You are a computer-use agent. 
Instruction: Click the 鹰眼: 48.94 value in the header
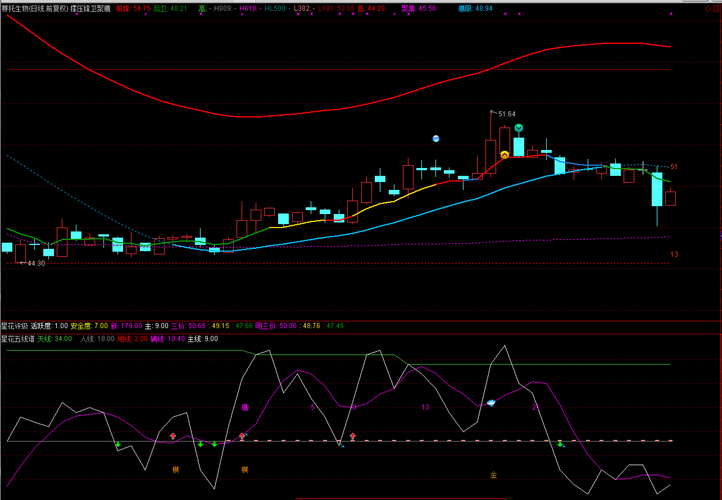point(475,9)
